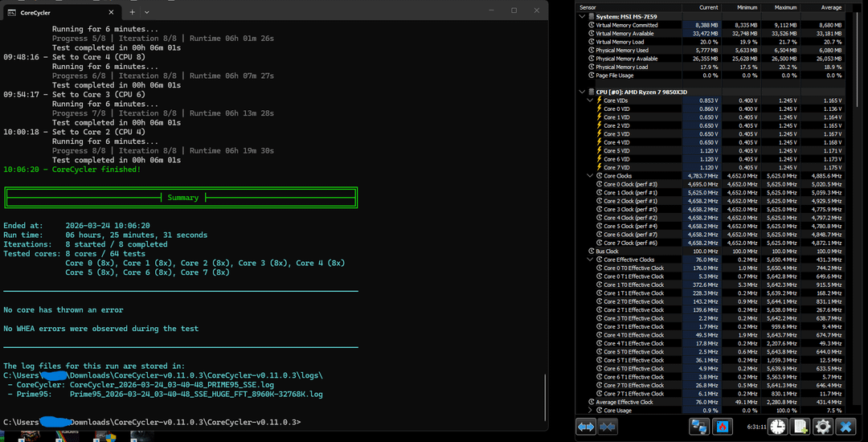This screenshot has height=442, width=868.
Task: Collapse the Core Clocks subtree
Action: coord(591,175)
